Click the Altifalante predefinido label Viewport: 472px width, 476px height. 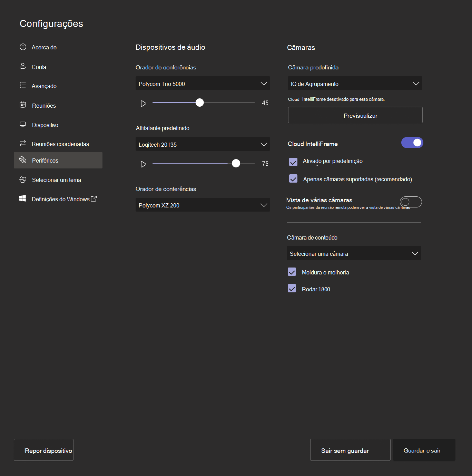(163, 128)
